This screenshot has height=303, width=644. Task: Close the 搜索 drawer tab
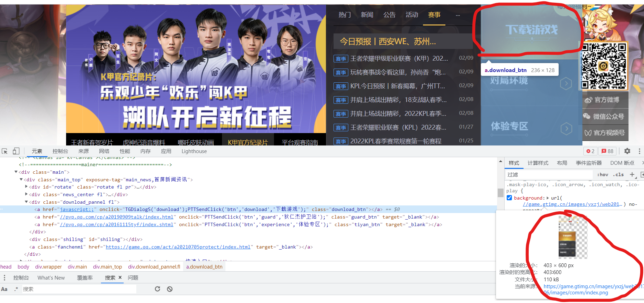pyautogui.click(x=120, y=277)
